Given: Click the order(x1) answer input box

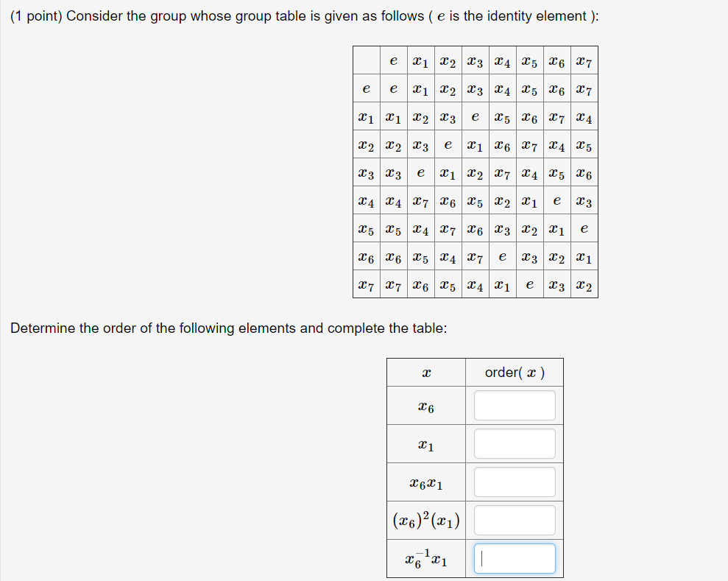Looking at the screenshot, I should pyautogui.click(x=515, y=443).
